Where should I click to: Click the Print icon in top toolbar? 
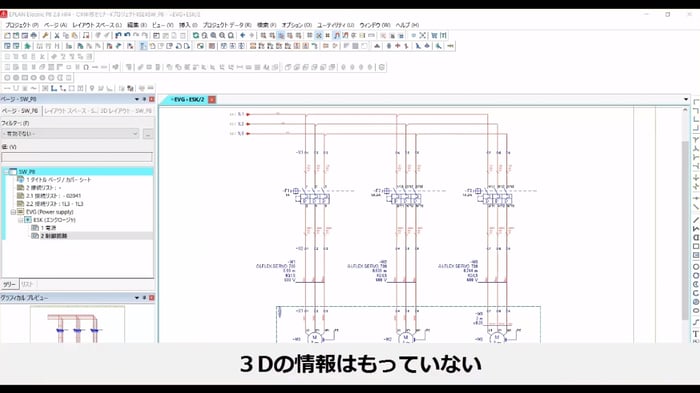coord(33,35)
